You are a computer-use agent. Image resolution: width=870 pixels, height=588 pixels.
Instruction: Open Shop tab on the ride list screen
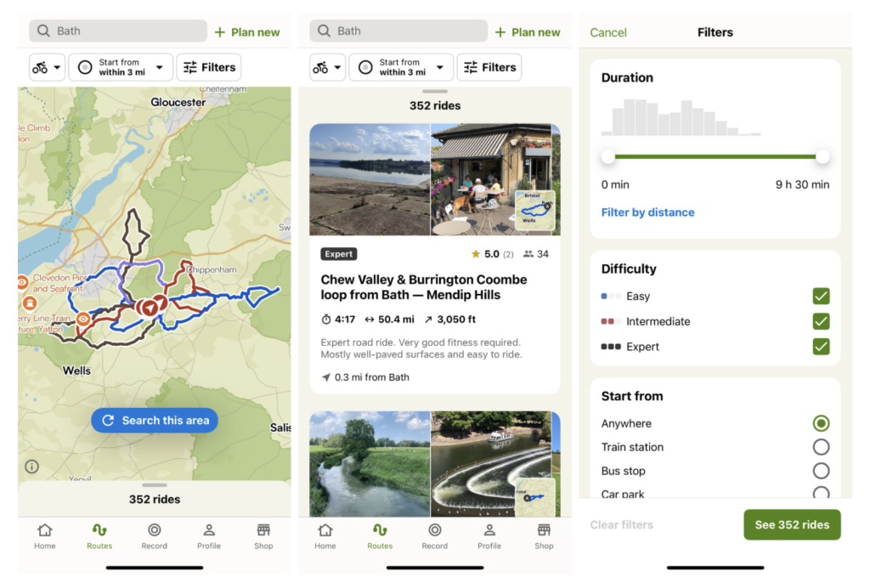pyautogui.click(x=544, y=536)
